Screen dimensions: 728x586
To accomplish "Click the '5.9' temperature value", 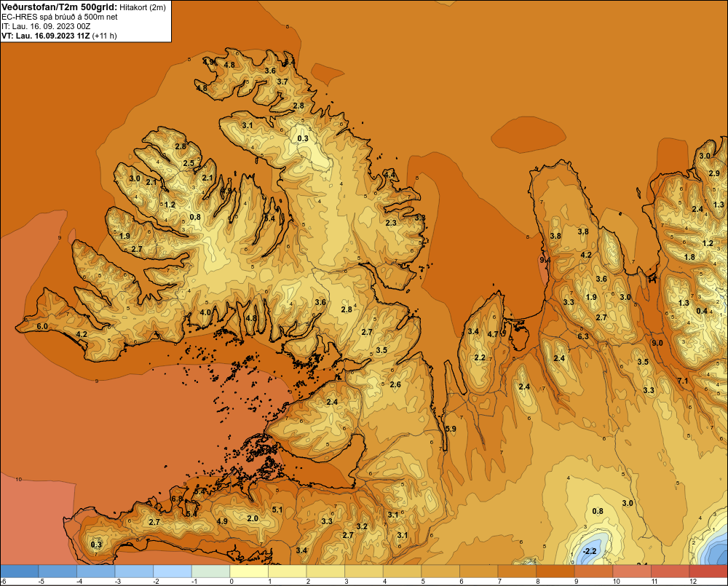I will click(x=451, y=429).
